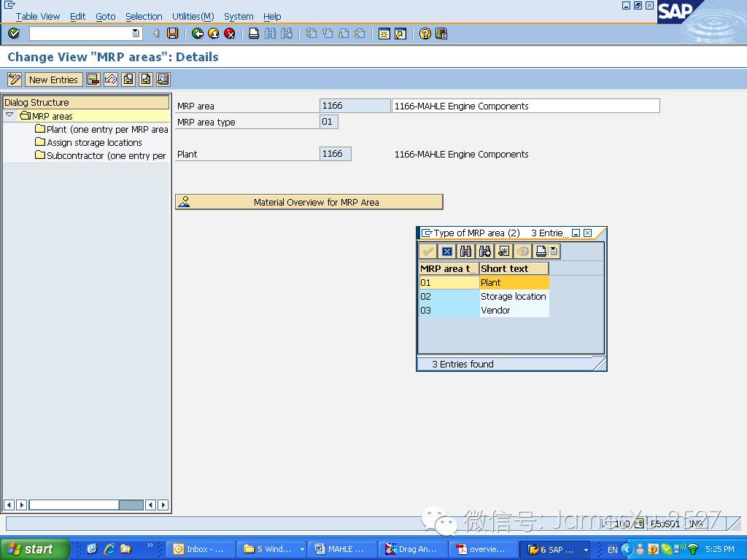This screenshot has width=747, height=560.
Task: Click the Last Page icon
Action: point(360,34)
